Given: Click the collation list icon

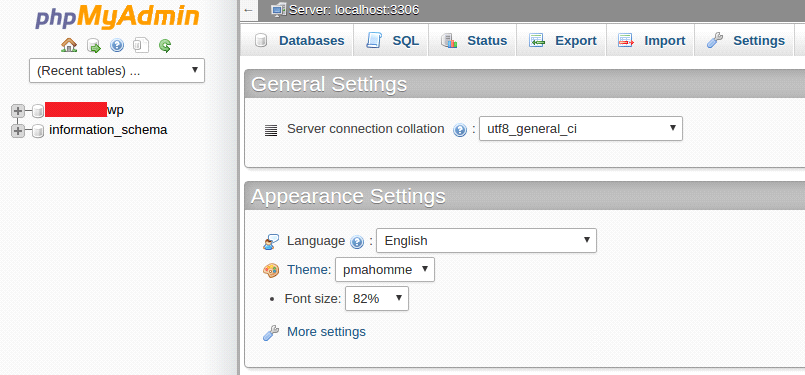Looking at the screenshot, I should pyautogui.click(x=271, y=130).
